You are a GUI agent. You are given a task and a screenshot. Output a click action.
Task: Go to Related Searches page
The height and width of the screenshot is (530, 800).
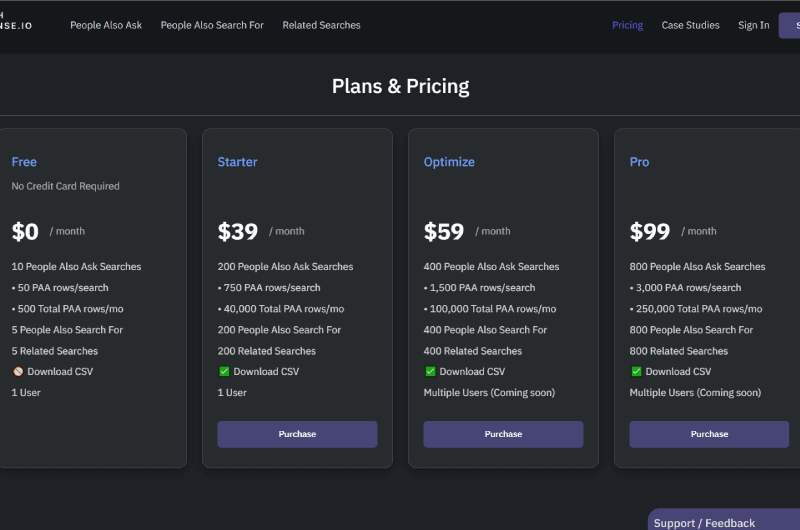pyautogui.click(x=321, y=25)
